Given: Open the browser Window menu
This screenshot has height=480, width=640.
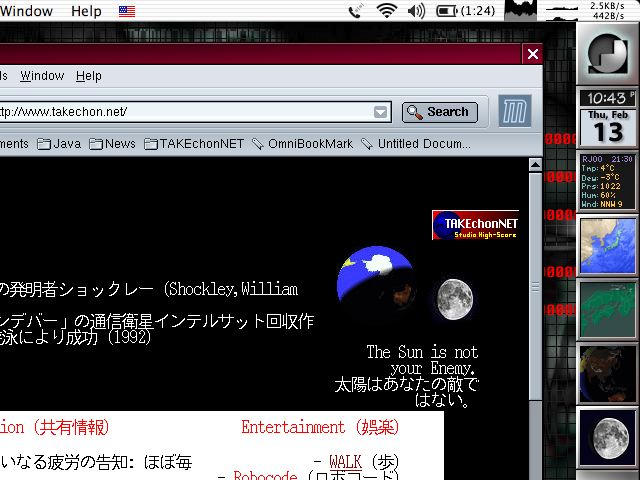Looking at the screenshot, I should pos(42,76).
